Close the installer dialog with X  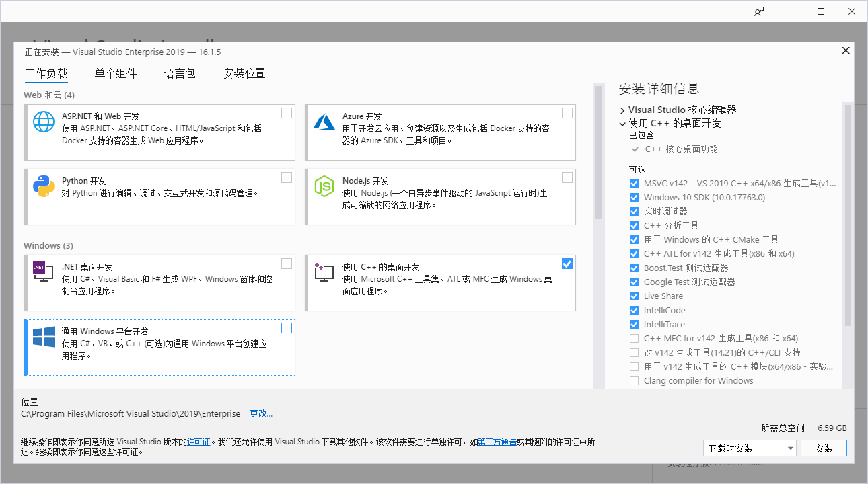(846, 51)
